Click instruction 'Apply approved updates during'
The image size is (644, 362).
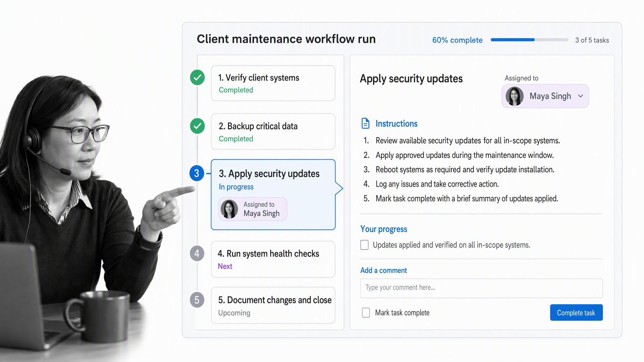(465, 155)
